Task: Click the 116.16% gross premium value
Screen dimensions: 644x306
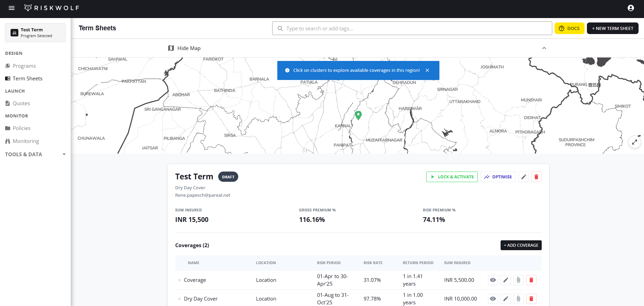Action: 312,220
